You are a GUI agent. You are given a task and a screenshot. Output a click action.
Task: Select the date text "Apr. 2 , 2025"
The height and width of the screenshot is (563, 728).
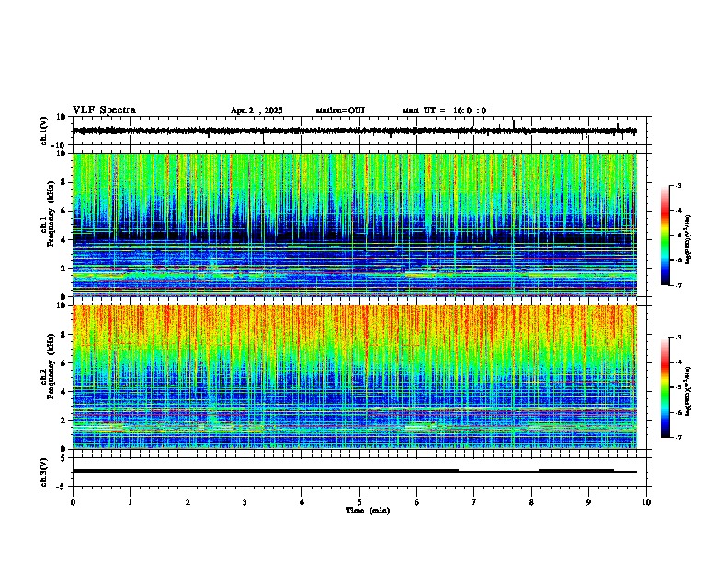click(x=256, y=110)
